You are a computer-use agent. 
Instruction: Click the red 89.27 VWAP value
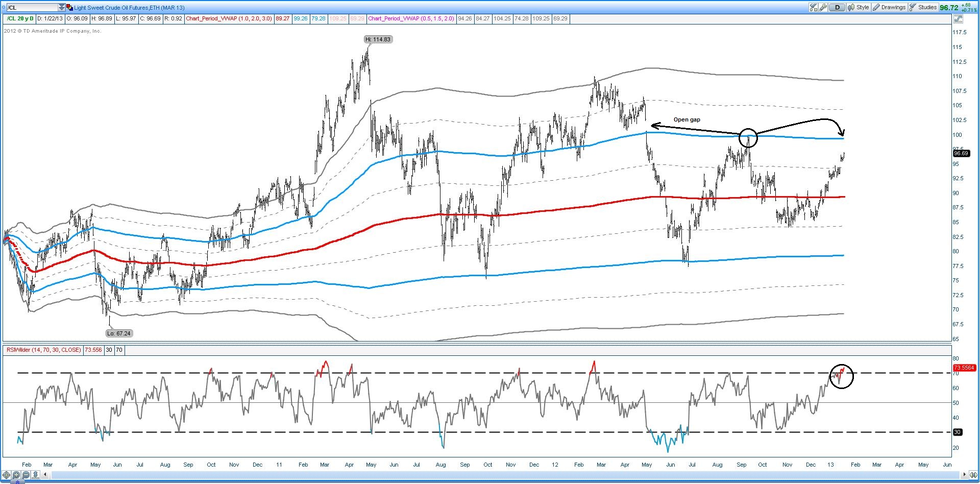pyautogui.click(x=282, y=19)
